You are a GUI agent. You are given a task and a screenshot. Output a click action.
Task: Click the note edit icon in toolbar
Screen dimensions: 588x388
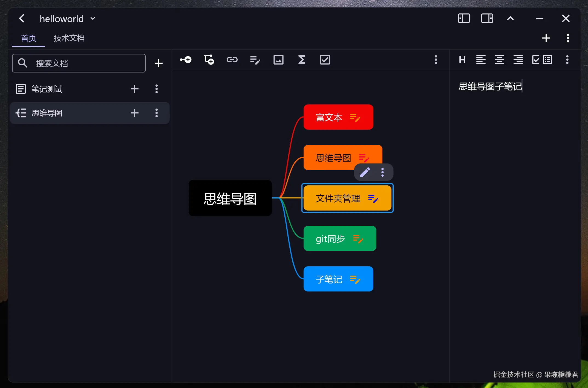[x=255, y=60]
